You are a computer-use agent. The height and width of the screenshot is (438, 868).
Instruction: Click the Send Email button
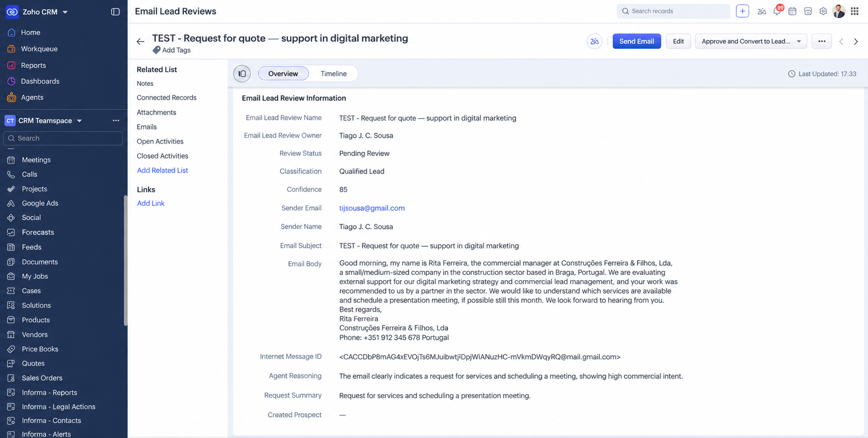[x=637, y=41]
